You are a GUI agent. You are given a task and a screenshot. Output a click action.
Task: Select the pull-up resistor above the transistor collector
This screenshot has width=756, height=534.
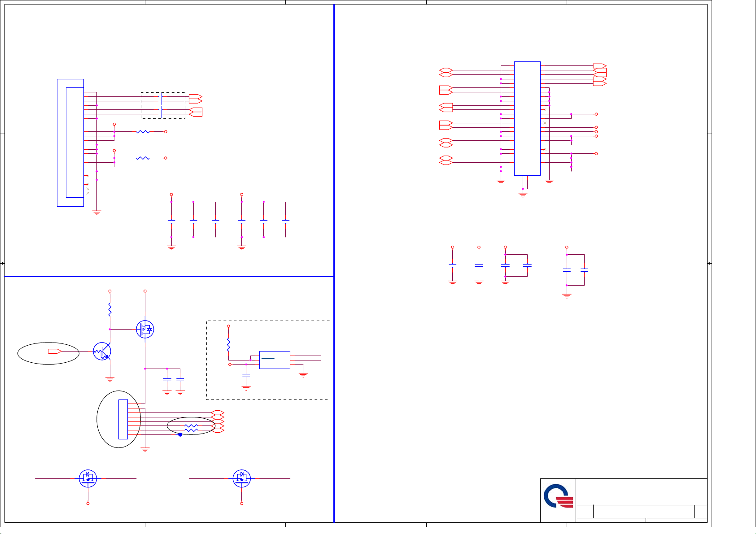109,309
